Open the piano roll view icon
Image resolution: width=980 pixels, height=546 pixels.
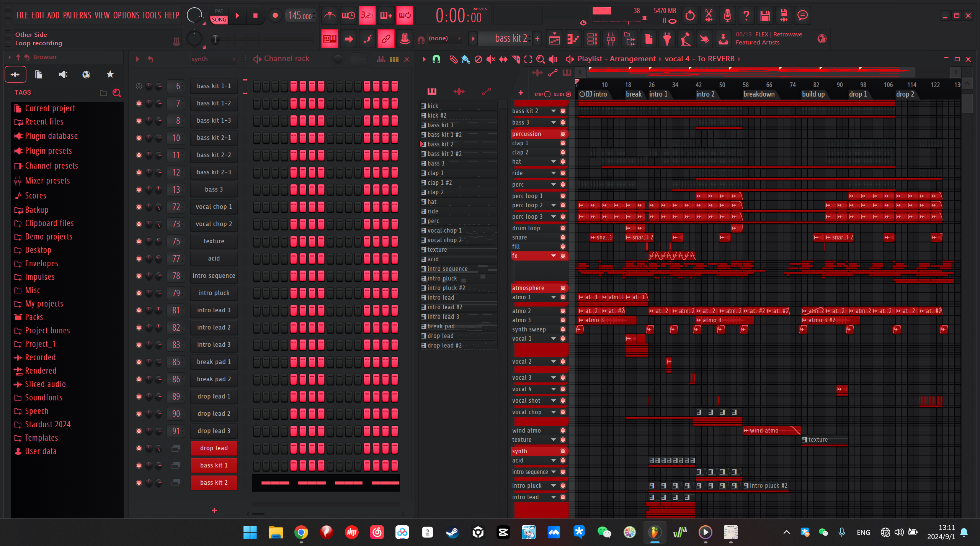(573, 39)
